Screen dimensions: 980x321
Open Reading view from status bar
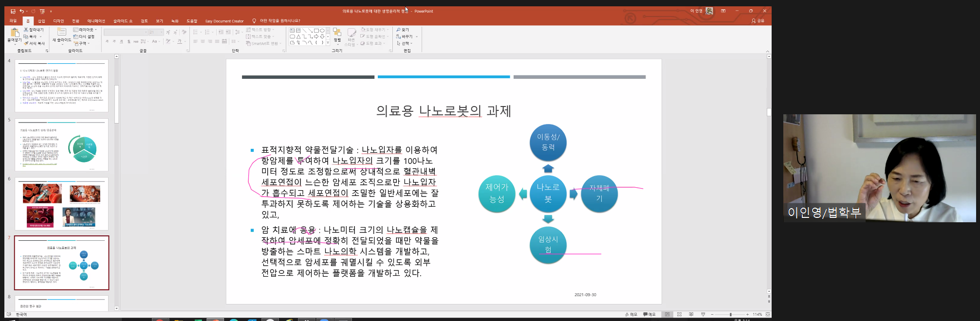click(691, 314)
